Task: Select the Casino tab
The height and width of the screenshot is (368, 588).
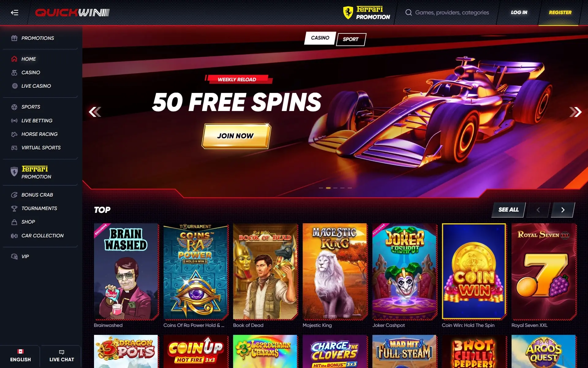Action: (320, 38)
